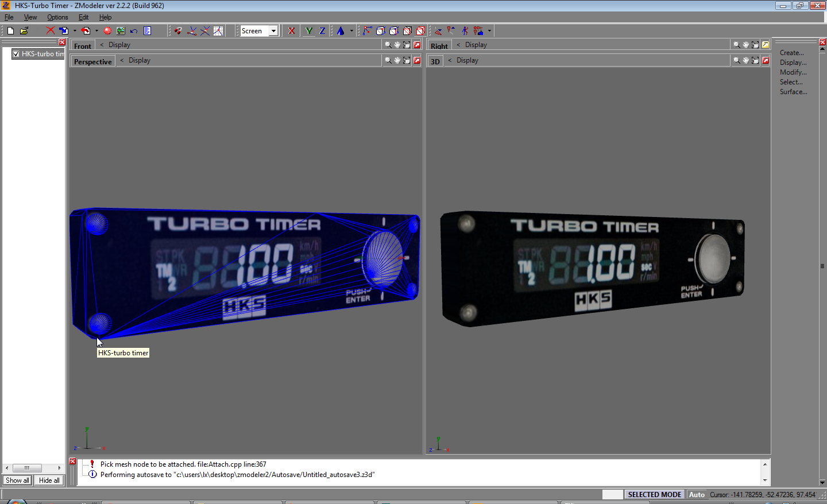
Task: Click the running figure tool icon
Action: tap(465, 31)
